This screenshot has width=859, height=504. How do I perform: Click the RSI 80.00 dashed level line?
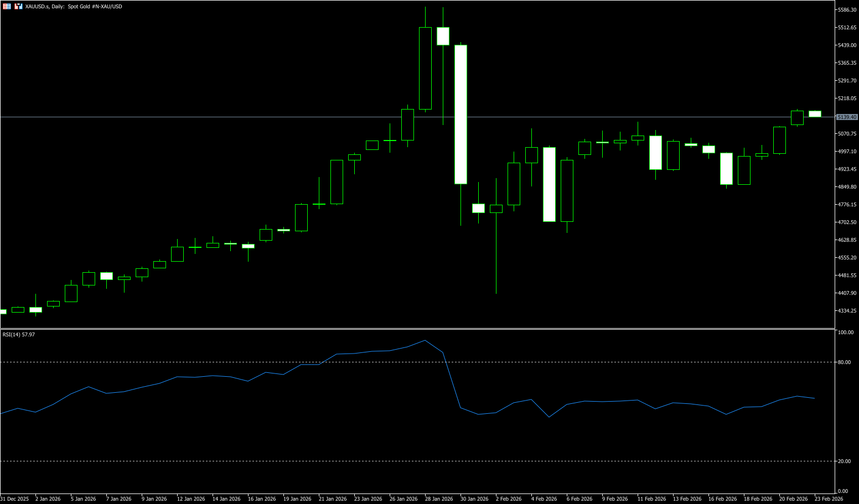(332, 362)
